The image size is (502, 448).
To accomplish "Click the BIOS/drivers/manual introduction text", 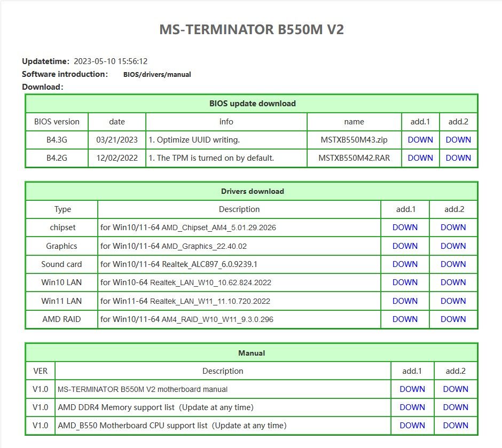I will (157, 75).
